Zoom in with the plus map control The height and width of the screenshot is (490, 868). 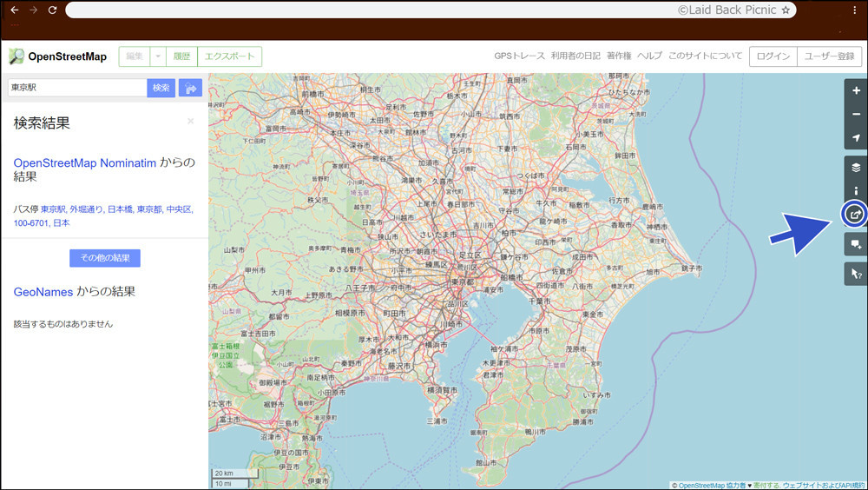(x=856, y=90)
